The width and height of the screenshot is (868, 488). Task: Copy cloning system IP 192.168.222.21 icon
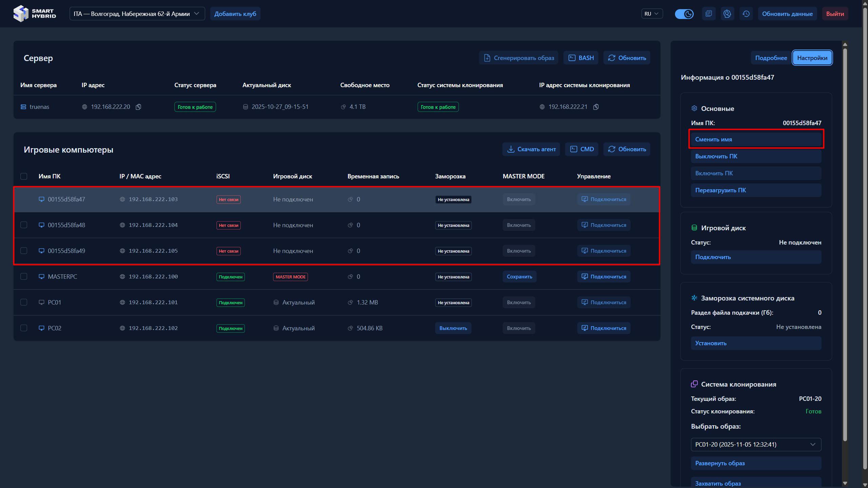[x=596, y=107]
